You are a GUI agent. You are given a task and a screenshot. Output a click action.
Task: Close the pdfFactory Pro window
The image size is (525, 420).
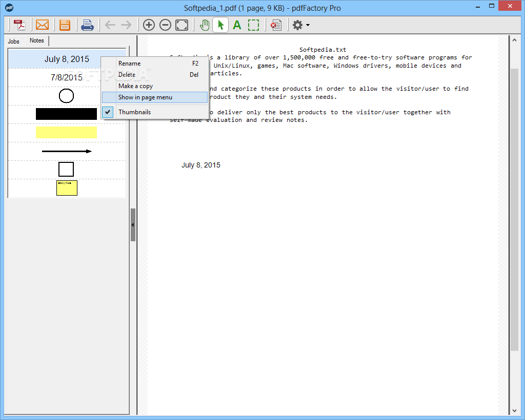tap(510, 6)
